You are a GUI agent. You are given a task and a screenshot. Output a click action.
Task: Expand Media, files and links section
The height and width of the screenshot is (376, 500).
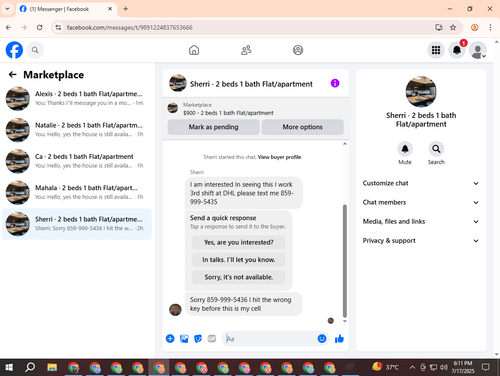click(421, 221)
